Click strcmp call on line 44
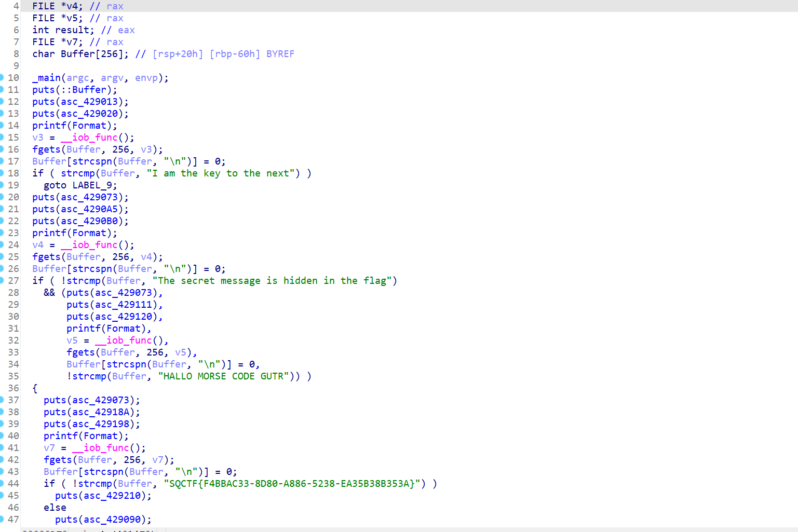The image size is (798, 532). (x=95, y=484)
